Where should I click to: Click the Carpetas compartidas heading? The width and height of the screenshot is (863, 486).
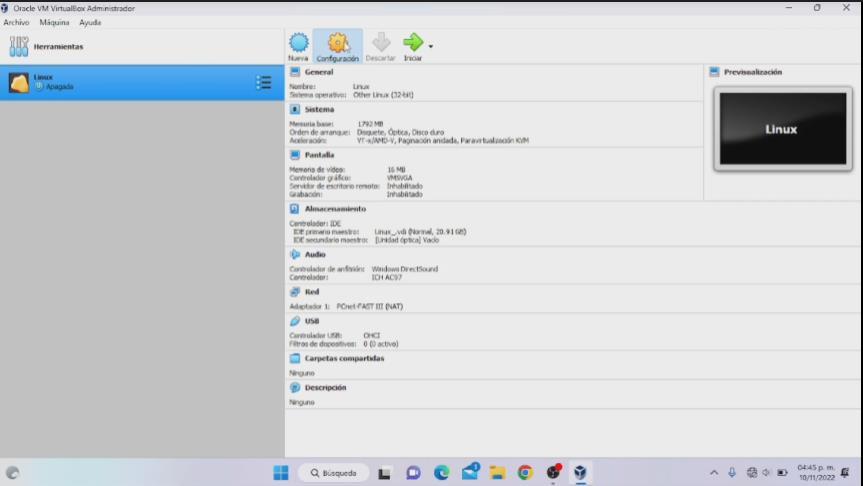point(345,359)
